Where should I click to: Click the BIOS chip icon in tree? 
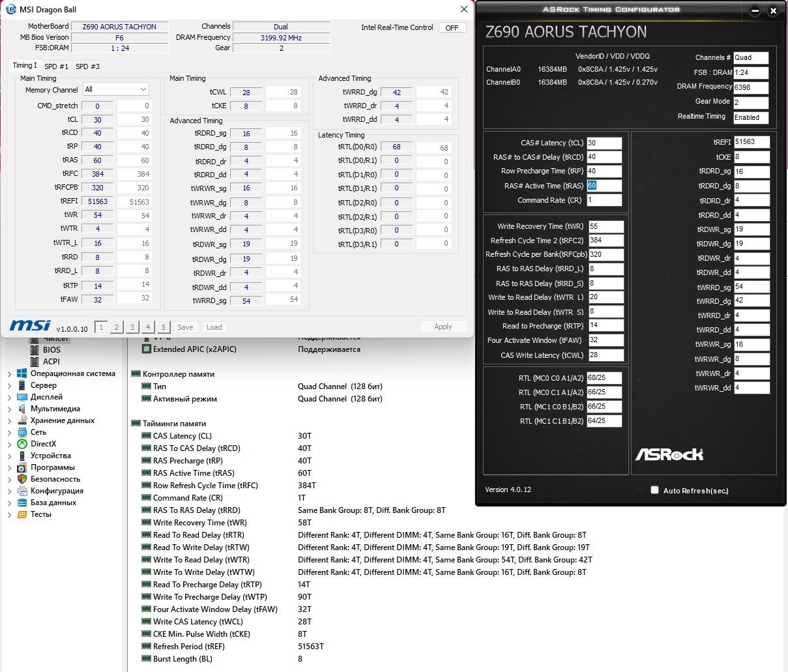[35, 350]
